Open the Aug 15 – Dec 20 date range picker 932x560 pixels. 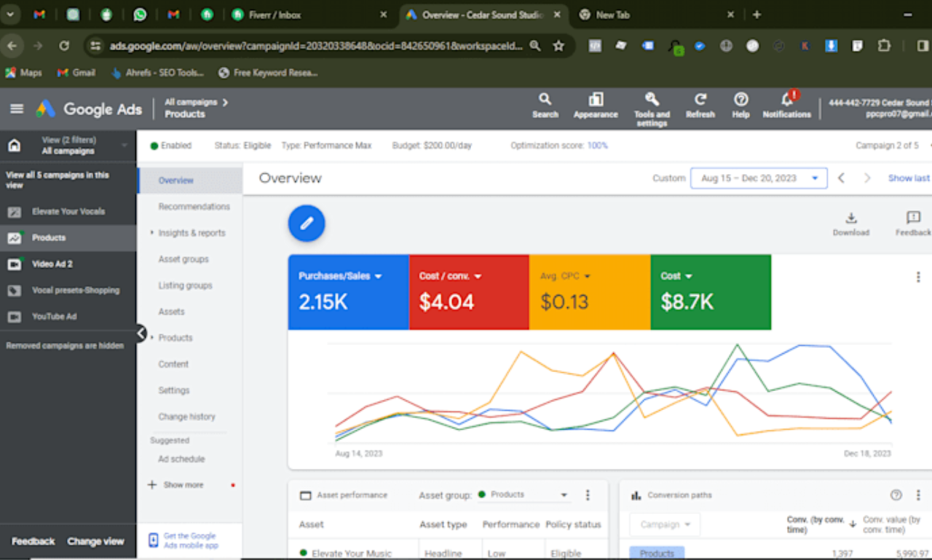tap(759, 178)
